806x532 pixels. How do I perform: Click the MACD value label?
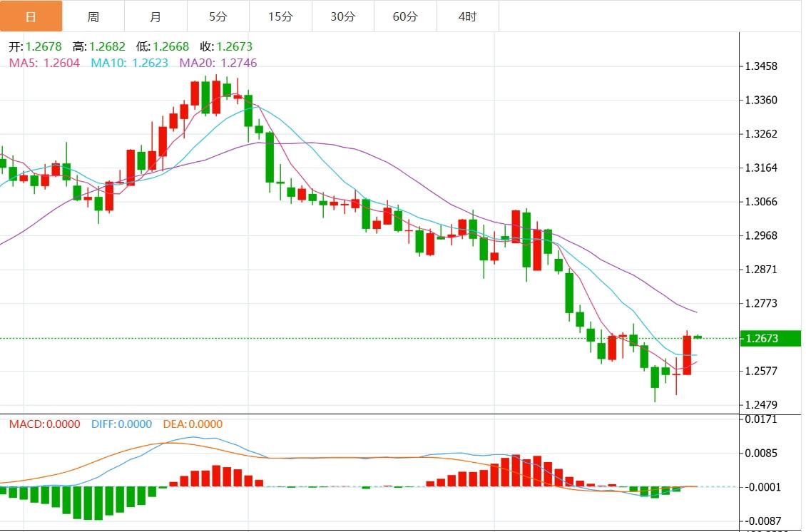[x=44, y=424]
